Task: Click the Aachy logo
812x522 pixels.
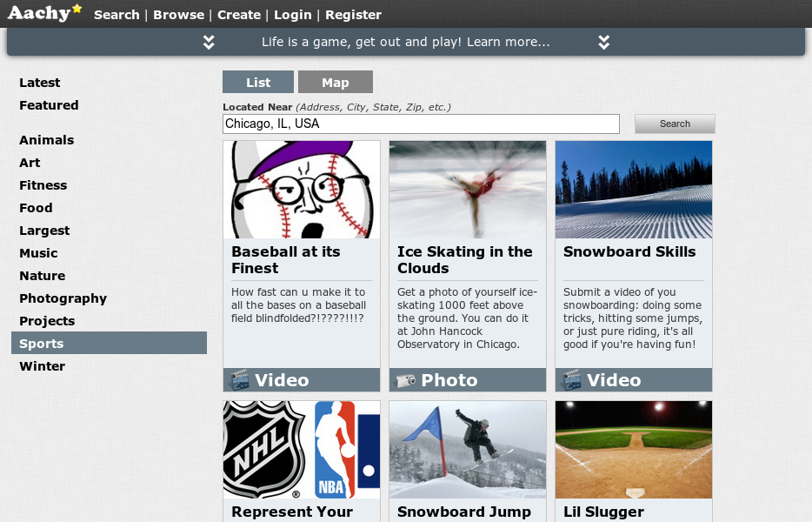Action: point(44,13)
